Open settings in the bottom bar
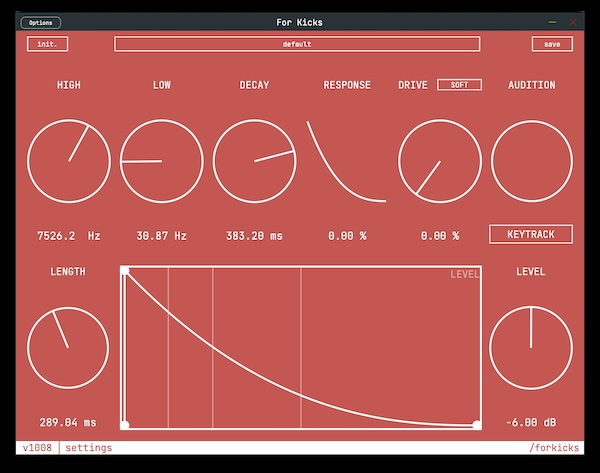The image size is (600, 473). tap(89, 448)
